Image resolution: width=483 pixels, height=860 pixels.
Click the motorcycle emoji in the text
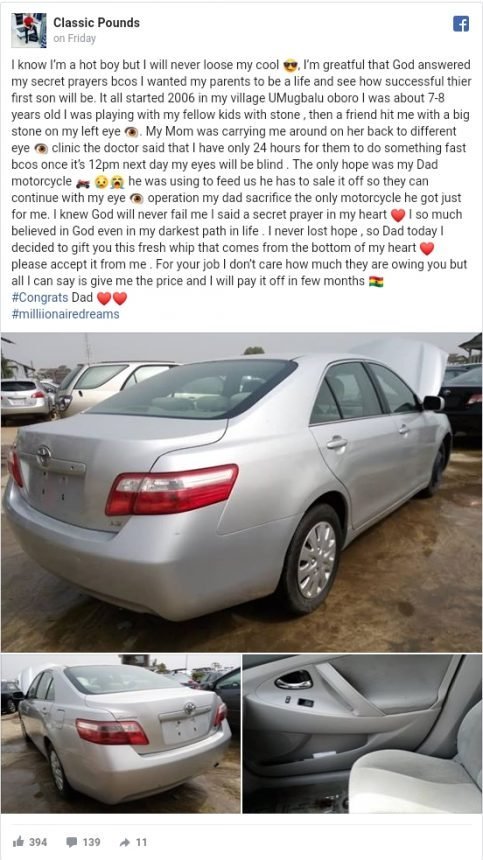pyautogui.click(x=82, y=182)
